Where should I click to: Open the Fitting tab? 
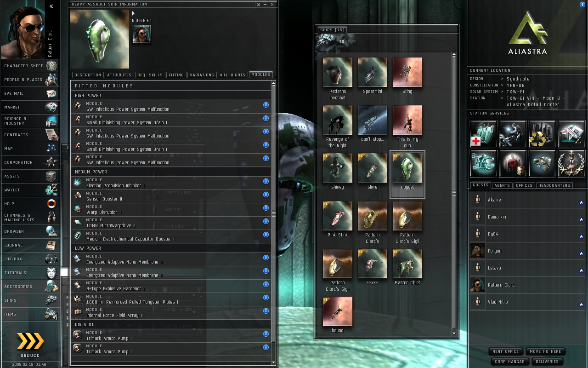(x=176, y=75)
